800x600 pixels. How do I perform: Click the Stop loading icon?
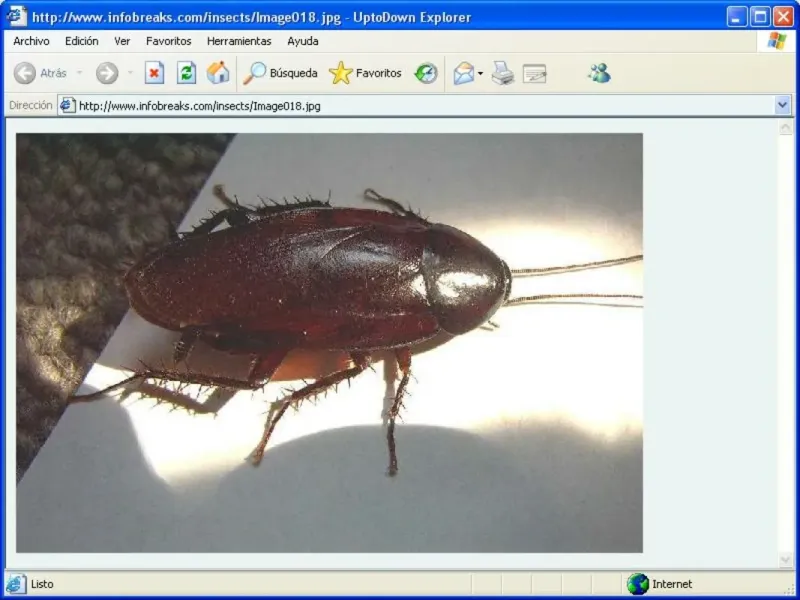click(x=154, y=73)
